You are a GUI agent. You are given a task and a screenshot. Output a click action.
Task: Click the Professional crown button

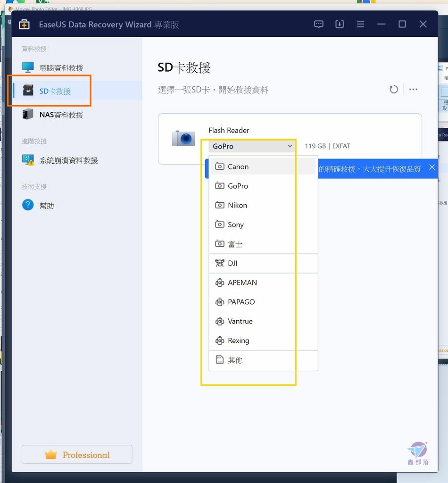click(77, 454)
